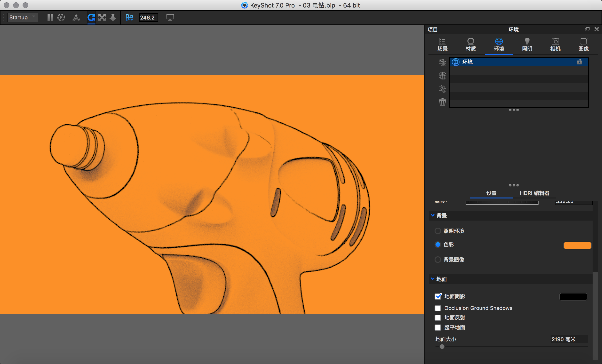
Task: Enable Occlusion Ground Shadows checkbox
Action: pos(438,308)
